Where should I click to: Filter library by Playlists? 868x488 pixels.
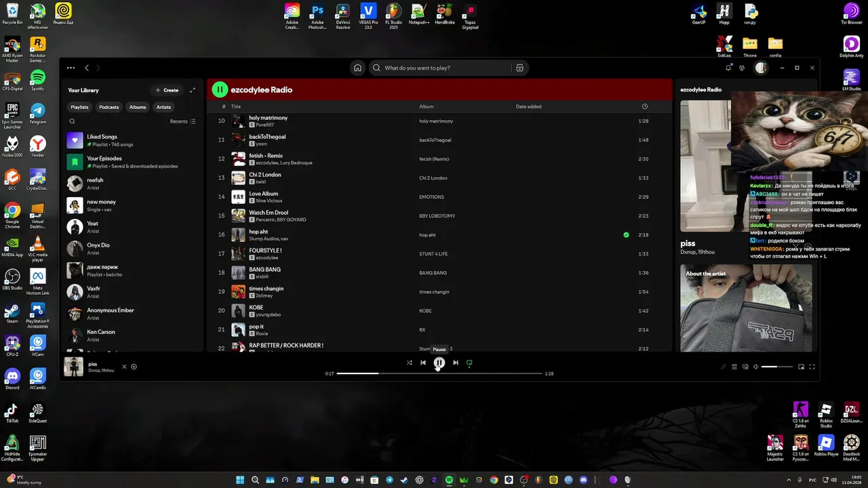[x=79, y=107]
